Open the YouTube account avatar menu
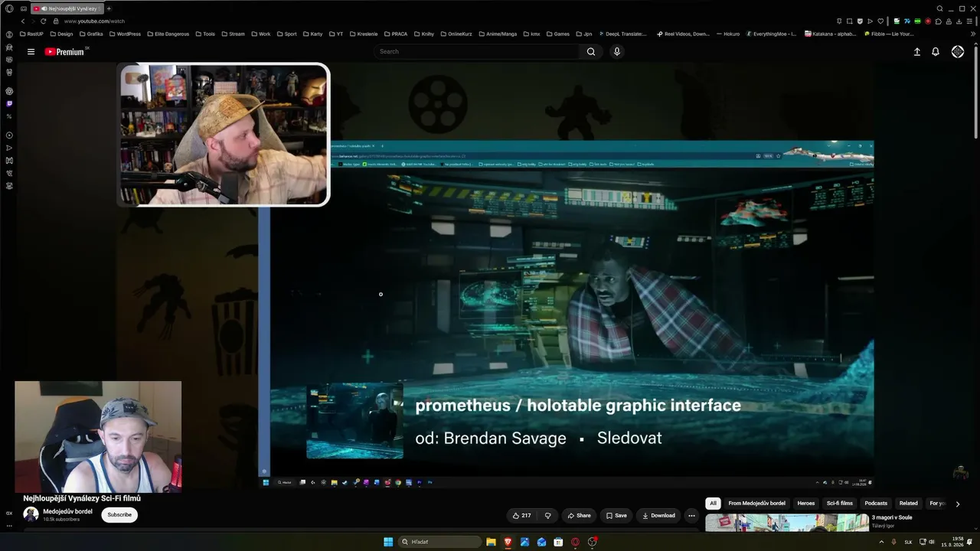Image resolution: width=980 pixels, height=551 pixels. point(958,52)
